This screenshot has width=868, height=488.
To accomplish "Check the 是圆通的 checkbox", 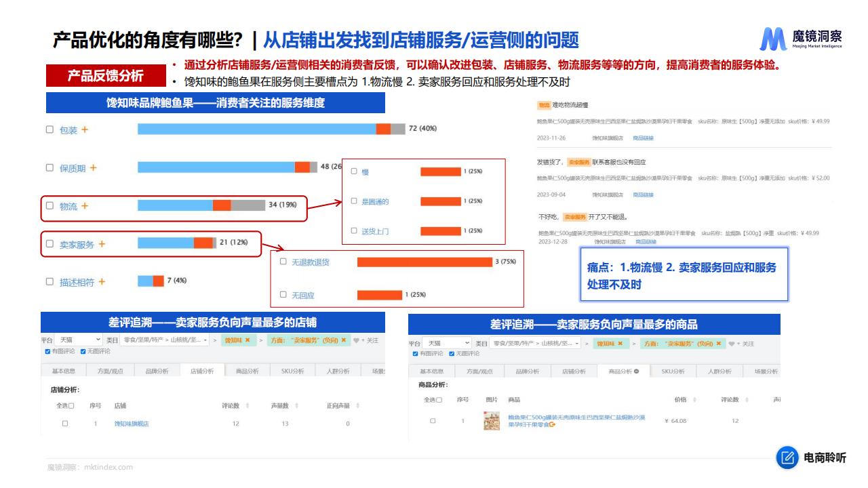I will click(354, 201).
